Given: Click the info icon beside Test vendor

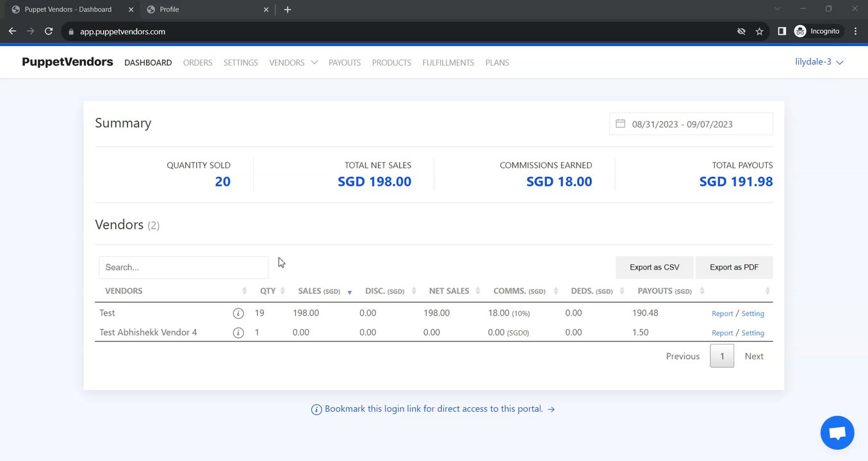Looking at the screenshot, I should pos(238,314).
